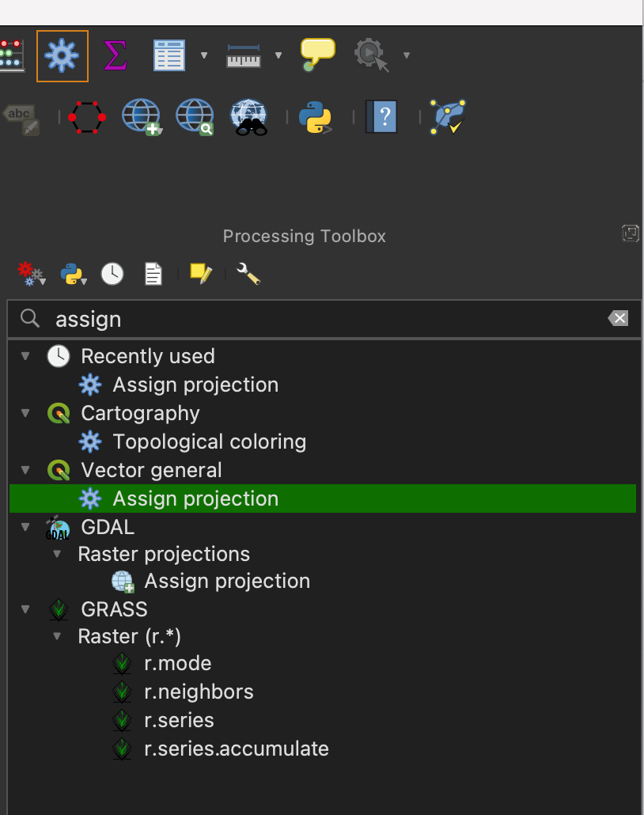
Task: Select the r.neighbors GRASS algorithm
Action: [x=199, y=692]
